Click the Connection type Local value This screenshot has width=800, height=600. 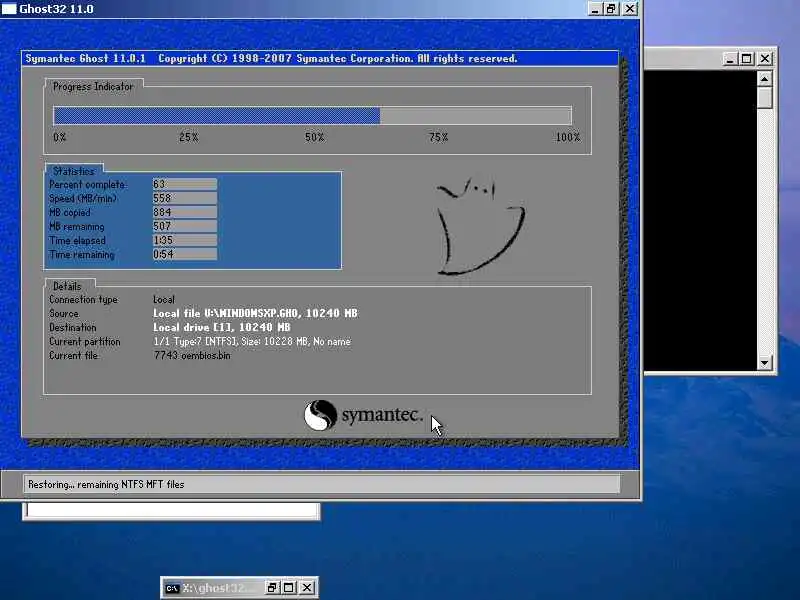pyautogui.click(x=164, y=299)
